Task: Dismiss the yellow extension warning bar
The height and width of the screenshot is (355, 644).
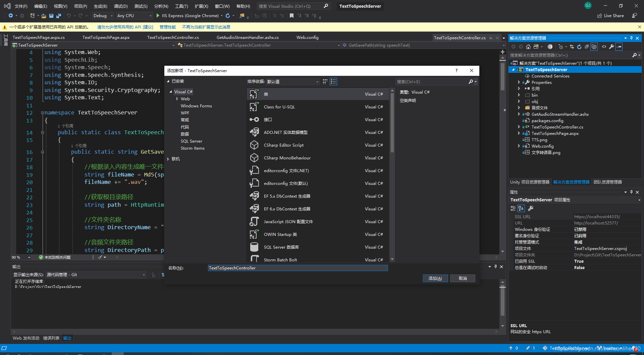Action: coord(639,27)
